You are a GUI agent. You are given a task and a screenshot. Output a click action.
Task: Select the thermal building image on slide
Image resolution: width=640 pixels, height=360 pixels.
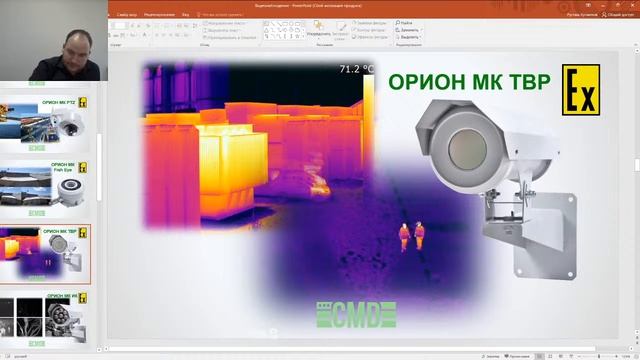(258, 145)
